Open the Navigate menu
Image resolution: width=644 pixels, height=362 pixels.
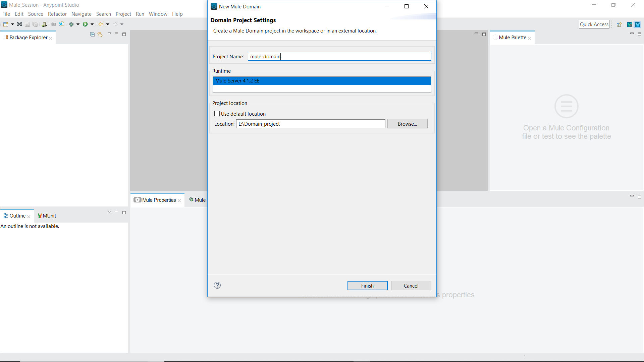point(81,14)
